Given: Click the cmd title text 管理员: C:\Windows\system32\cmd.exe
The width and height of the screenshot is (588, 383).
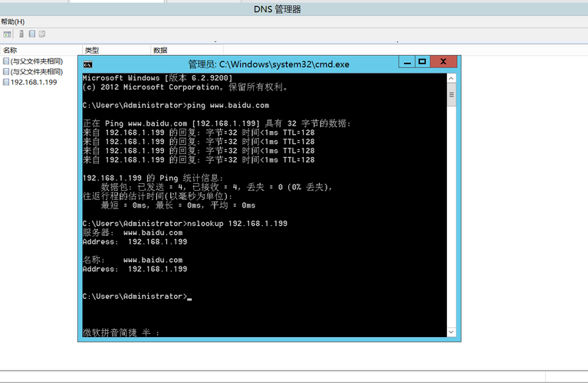Looking at the screenshot, I should [x=268, y=64].
